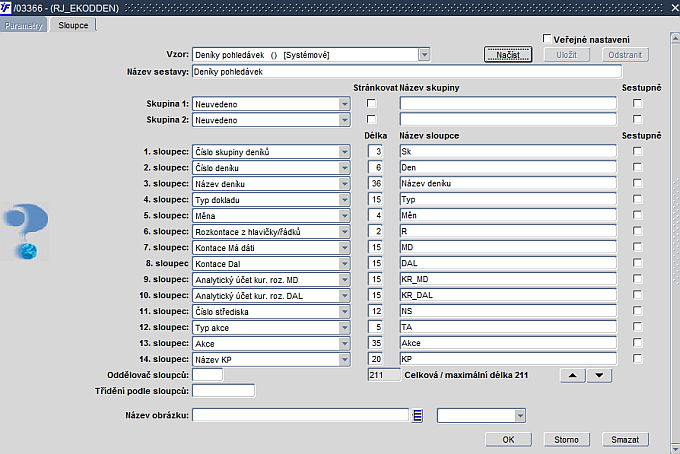Open the 11. sloupec Číslo střediska dropdown
680x454 pixels.
coord(344,312)
